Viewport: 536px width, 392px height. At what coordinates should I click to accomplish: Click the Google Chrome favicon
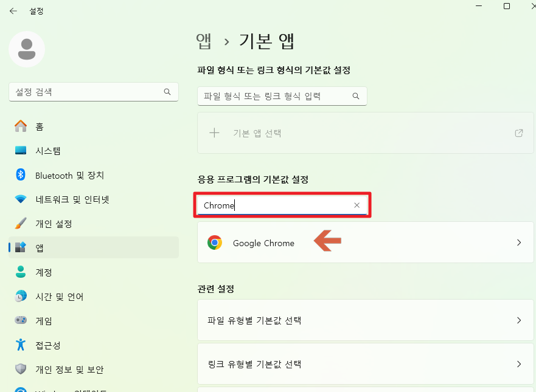tap(216, 242)
